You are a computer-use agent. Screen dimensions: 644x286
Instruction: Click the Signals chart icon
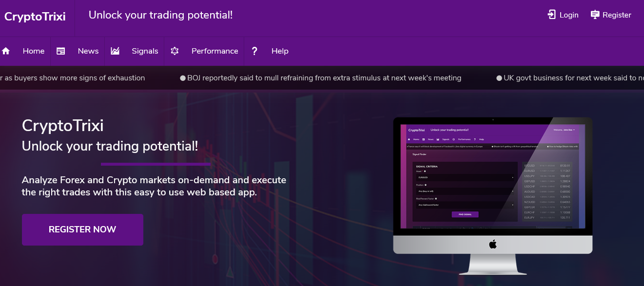click(115, 51)
